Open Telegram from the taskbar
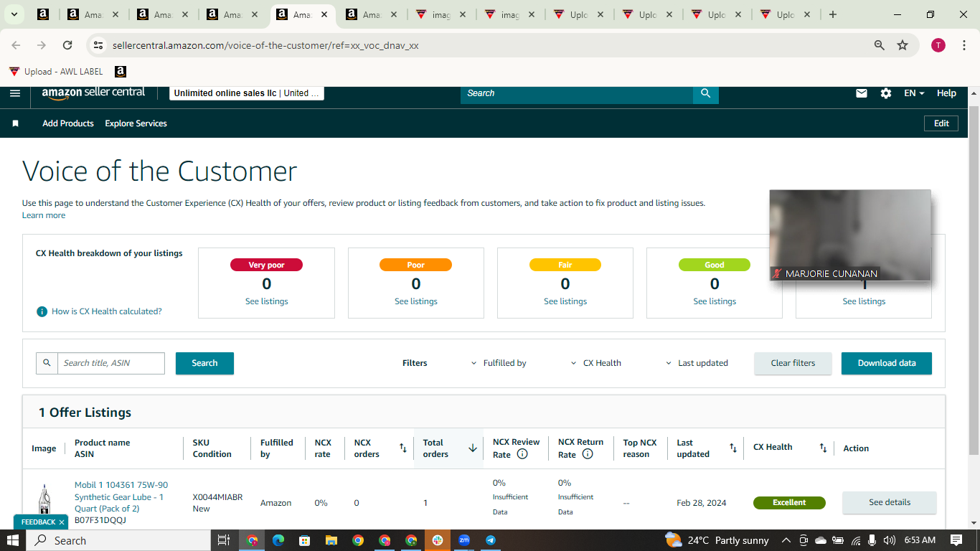 [x=491, y=540]
